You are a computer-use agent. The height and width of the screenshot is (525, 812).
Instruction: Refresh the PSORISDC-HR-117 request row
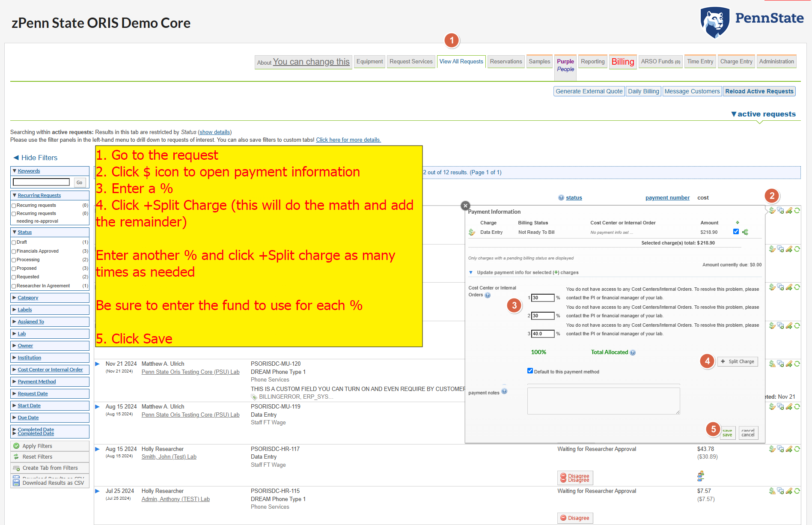[797, 449]
